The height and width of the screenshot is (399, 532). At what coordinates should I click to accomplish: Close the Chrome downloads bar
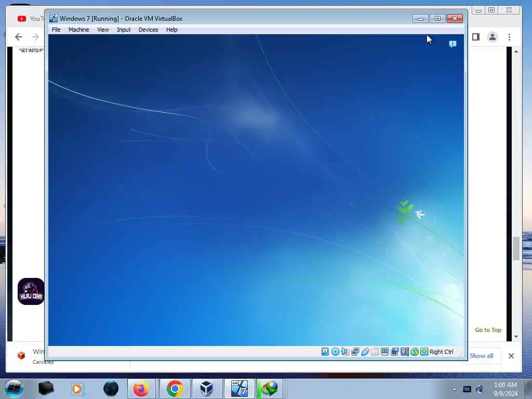(x=511, y=355)
